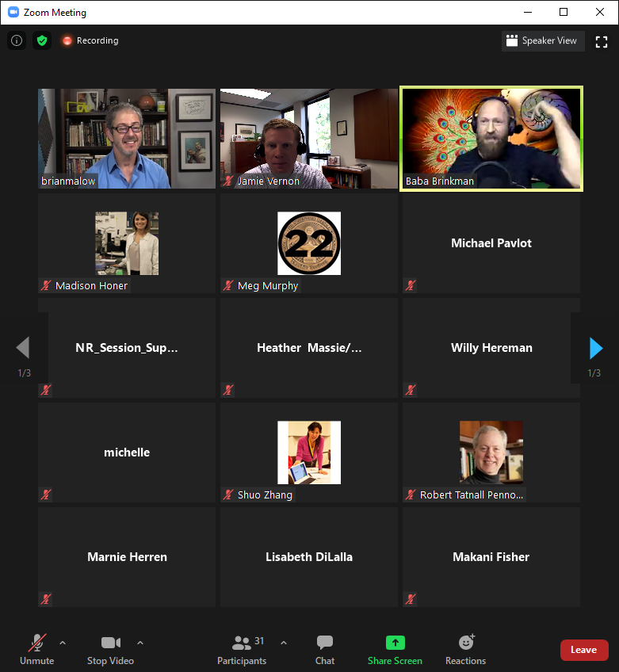The width and height of the screenshot is (619, 672).
Task: Open the Reactions menu
Action: [465, 649]
